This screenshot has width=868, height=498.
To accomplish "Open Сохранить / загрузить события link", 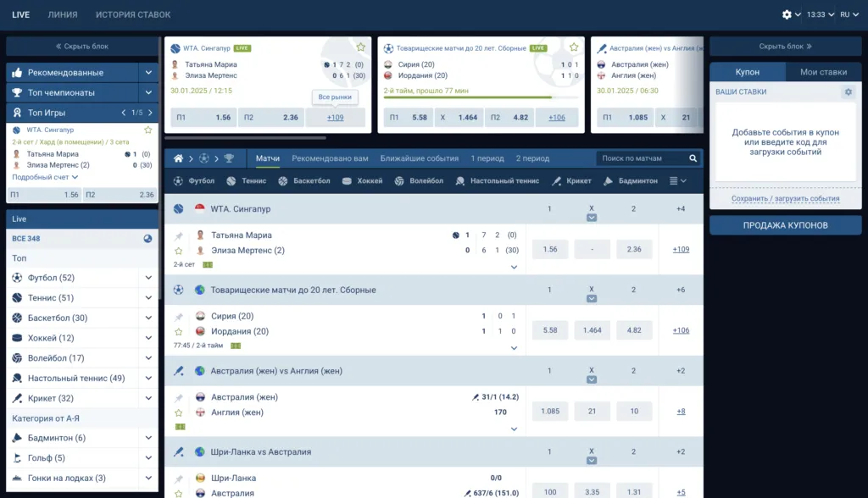I will coord(785,199).
